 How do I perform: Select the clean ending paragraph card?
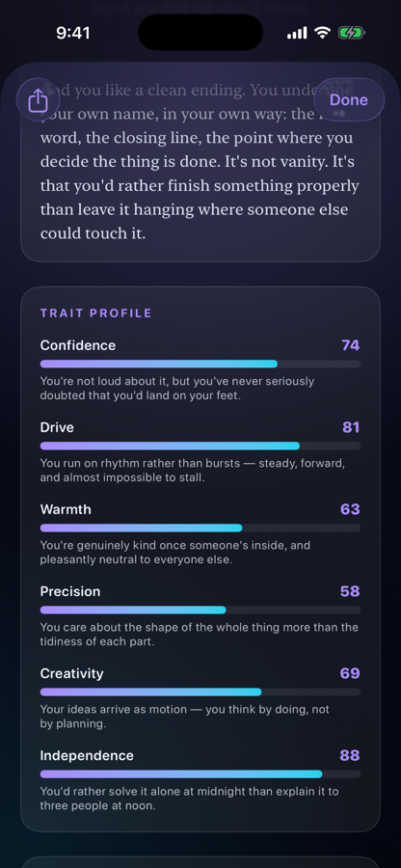(x=200, y=163)
